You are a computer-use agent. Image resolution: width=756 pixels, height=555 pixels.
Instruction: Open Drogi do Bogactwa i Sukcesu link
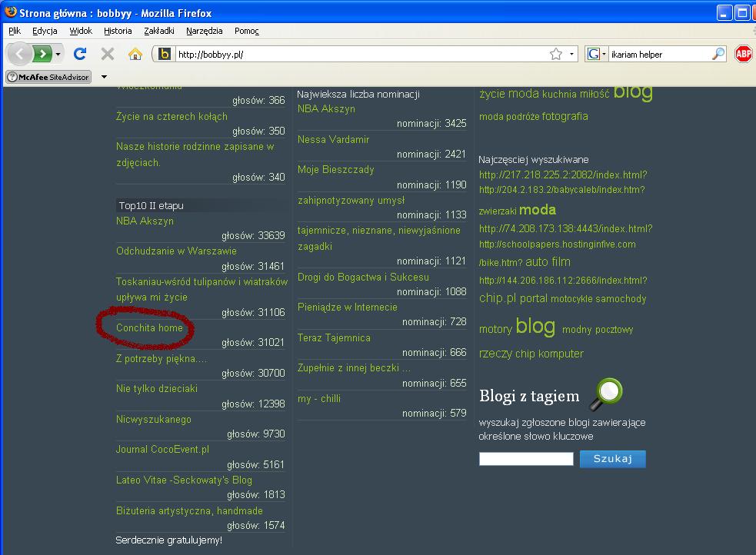[363, 277]
